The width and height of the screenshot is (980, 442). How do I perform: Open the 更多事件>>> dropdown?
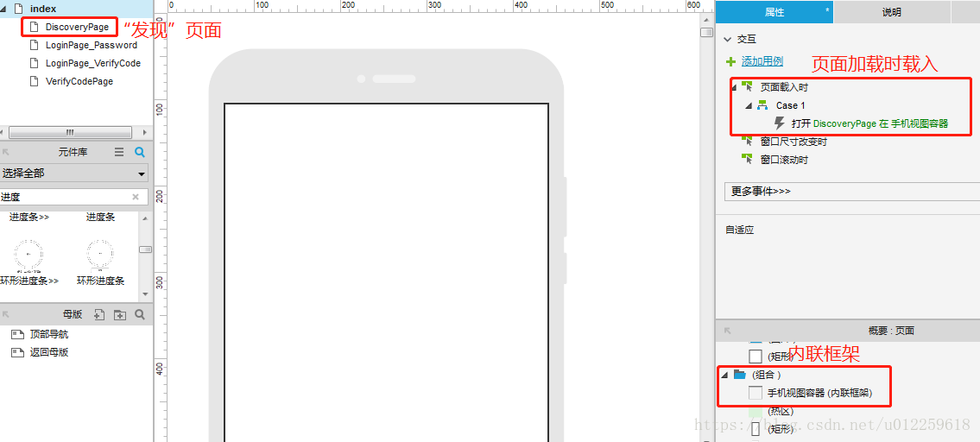point(852,192)
